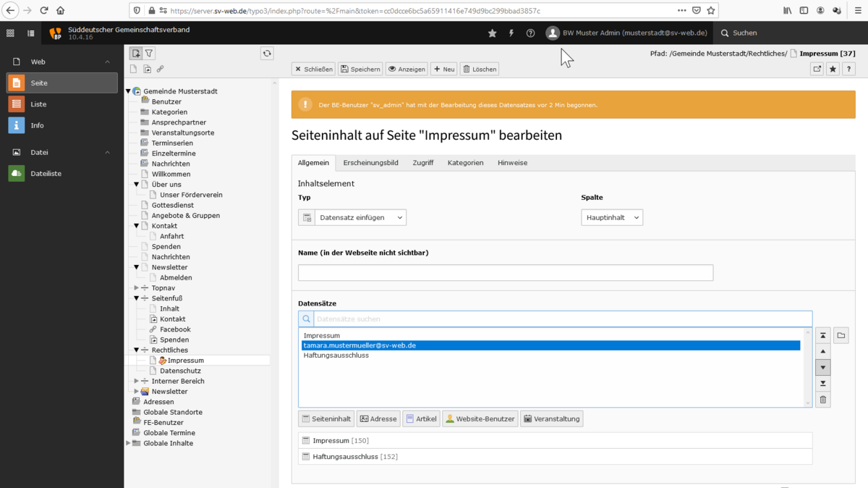
Task: Select Haftungsausschluss in the Datensätze list
Action: 551,356
